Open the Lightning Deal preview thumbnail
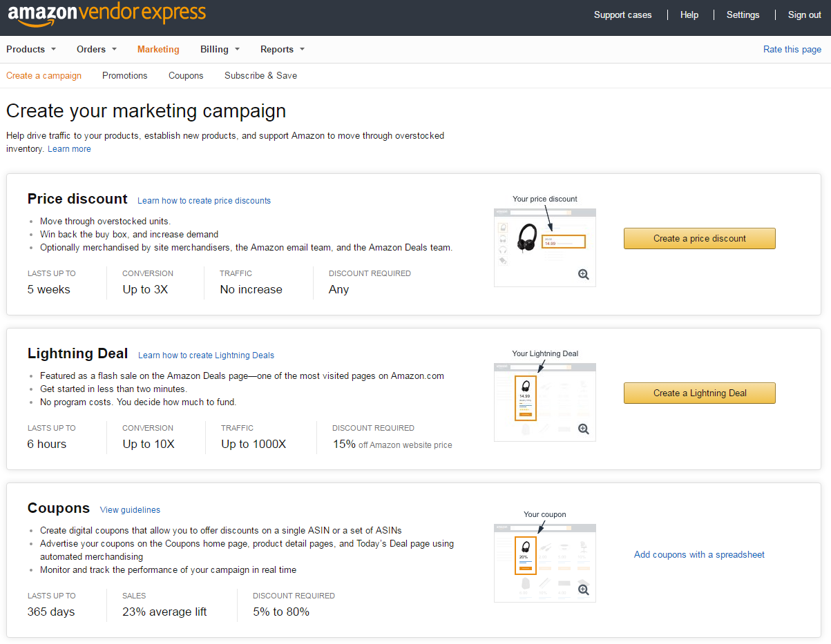 545,402
